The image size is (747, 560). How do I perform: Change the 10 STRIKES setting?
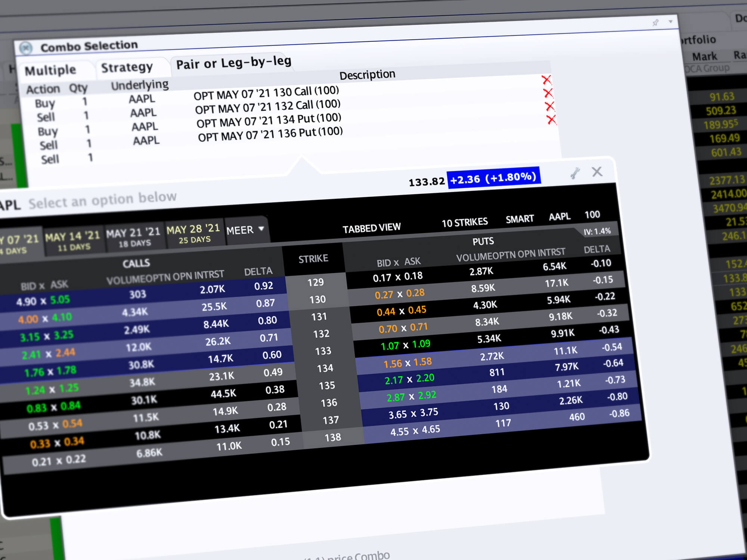(x=465, y=223)
